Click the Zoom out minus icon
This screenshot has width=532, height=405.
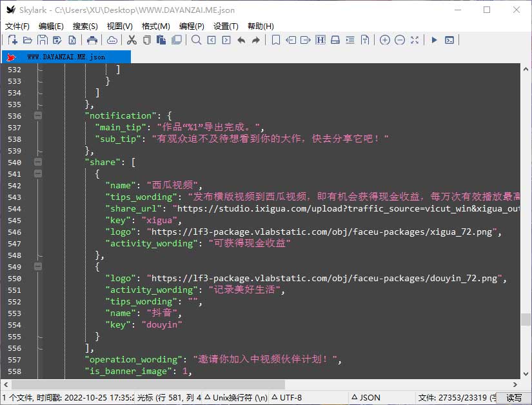coord(400,40)
